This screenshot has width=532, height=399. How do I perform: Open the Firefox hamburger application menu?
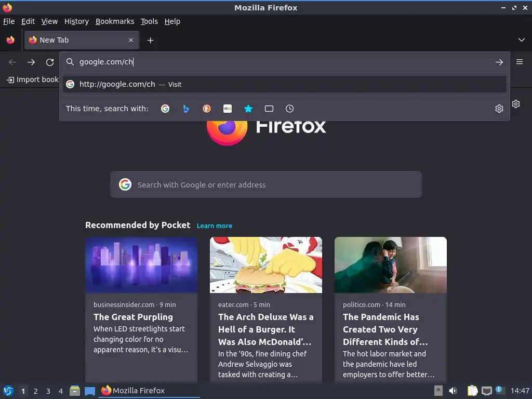(x=520, y=62)
